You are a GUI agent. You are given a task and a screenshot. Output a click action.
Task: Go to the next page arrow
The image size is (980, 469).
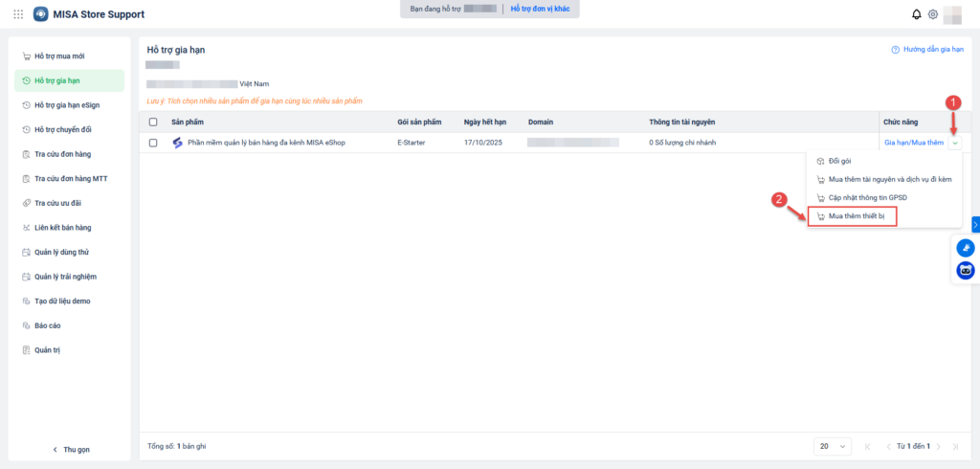click(938, 446)
